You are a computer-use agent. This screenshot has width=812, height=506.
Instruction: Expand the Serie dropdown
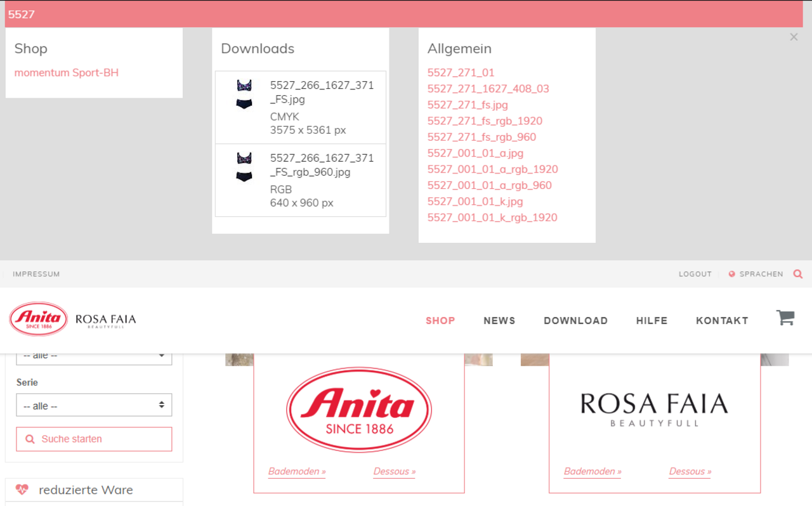pyautogui.click(x=94, y=405)
